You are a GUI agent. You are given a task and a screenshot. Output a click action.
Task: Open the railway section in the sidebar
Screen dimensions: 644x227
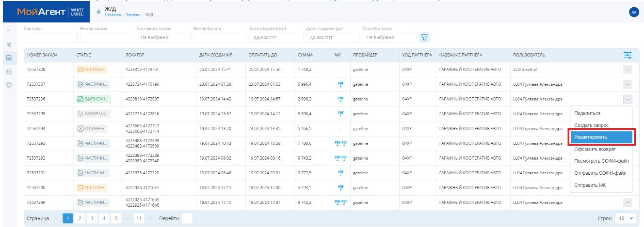pyautogui.click(x=9, y=57)
